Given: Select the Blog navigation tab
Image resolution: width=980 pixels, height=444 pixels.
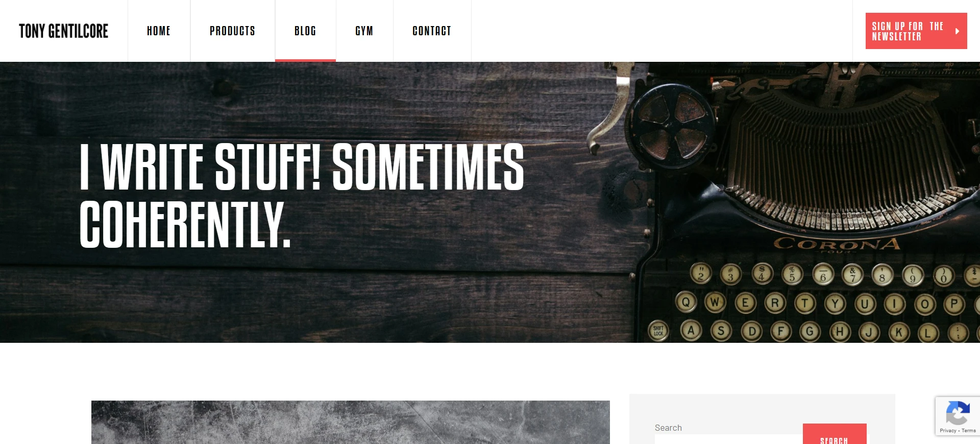Looking at the screenshot, I should [x=305, y=31].
